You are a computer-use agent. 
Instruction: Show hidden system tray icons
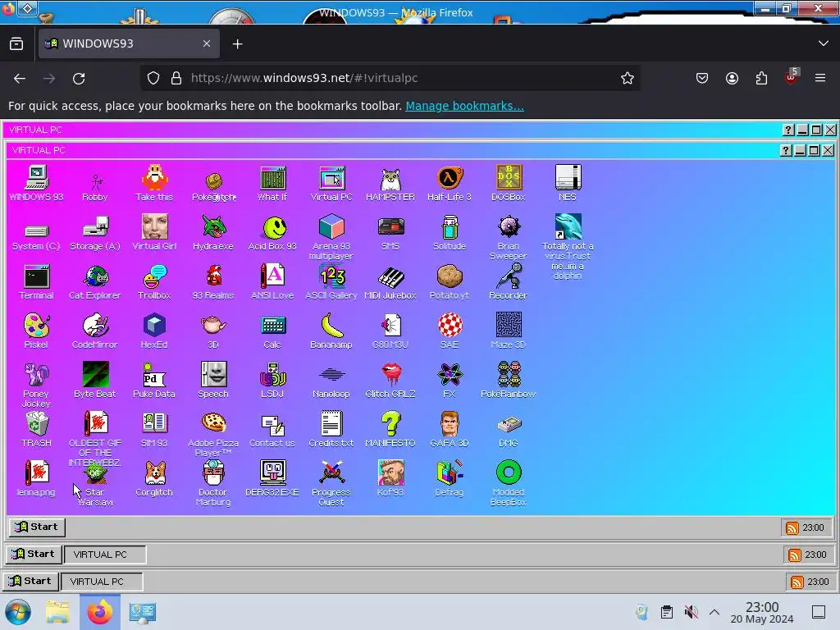pyautogui.click(x=714, y=612)
